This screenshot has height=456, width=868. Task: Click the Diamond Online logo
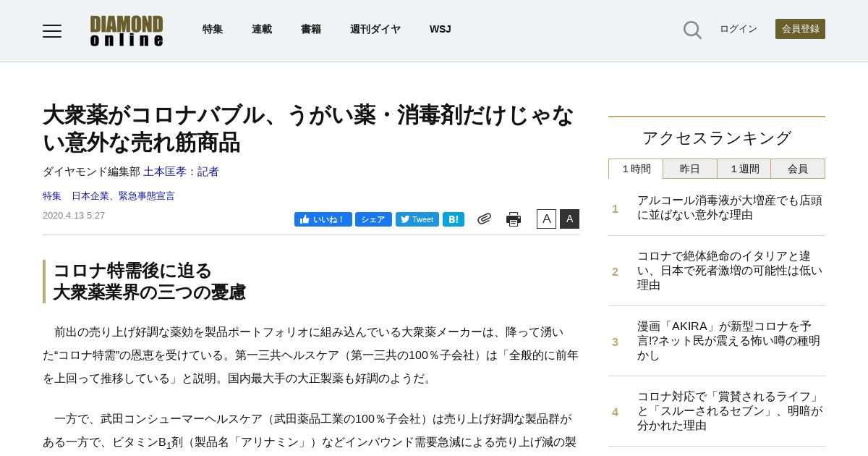[127, 30]
